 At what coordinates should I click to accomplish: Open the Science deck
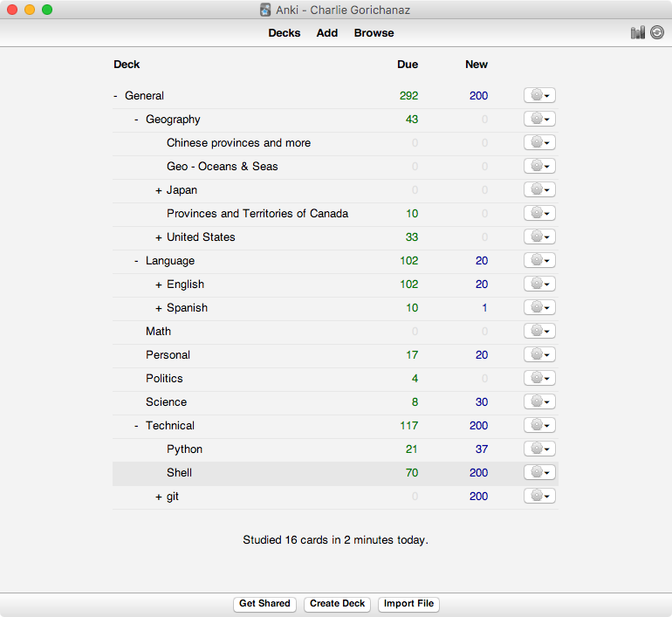[166, 402]
